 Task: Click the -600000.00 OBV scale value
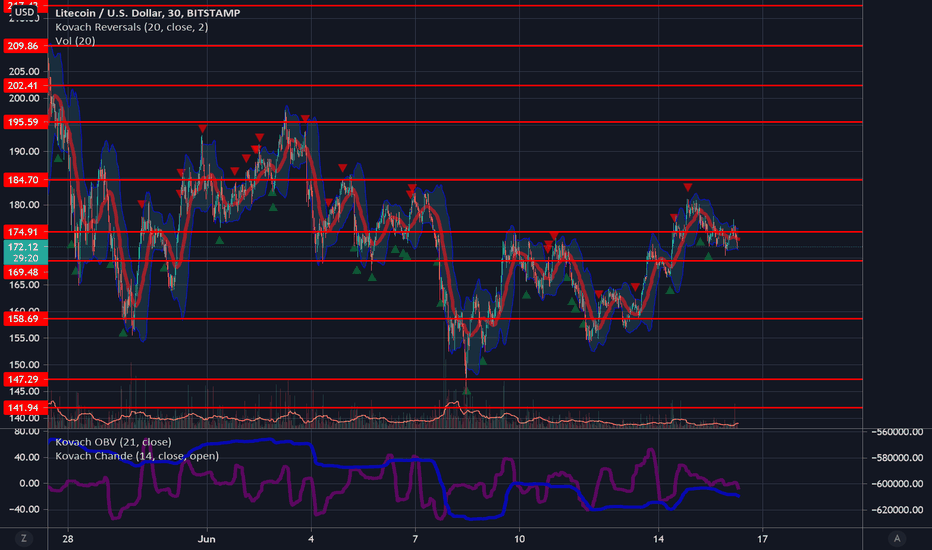tap(897, 484)
